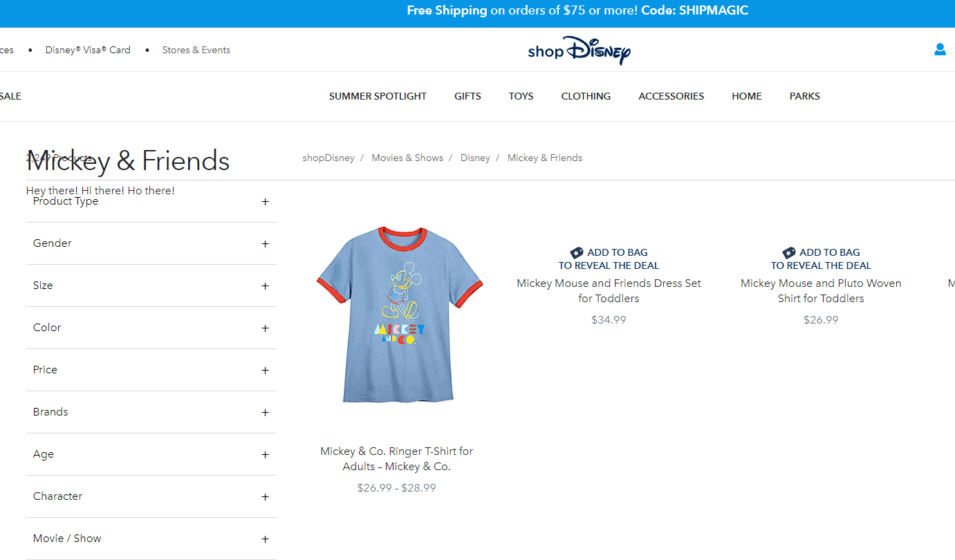Expand the Brands filter
Viewport: 955px width, 560px height.
[x=151, y=412]
